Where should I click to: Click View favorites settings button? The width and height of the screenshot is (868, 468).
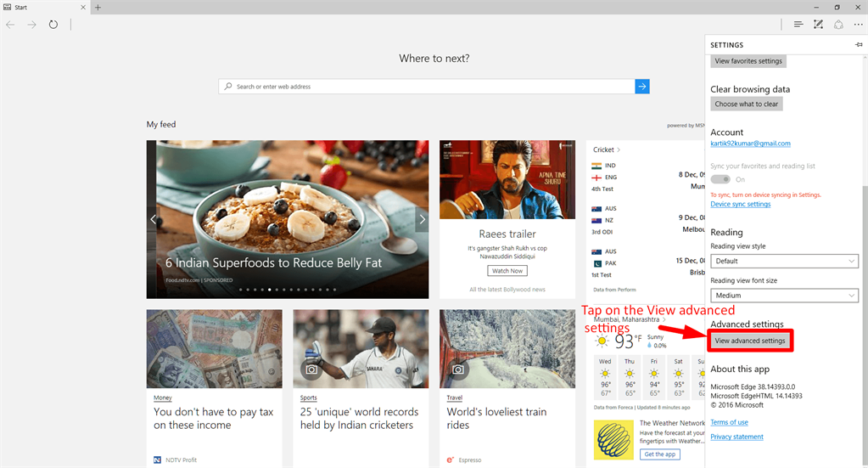coord(748,61)
